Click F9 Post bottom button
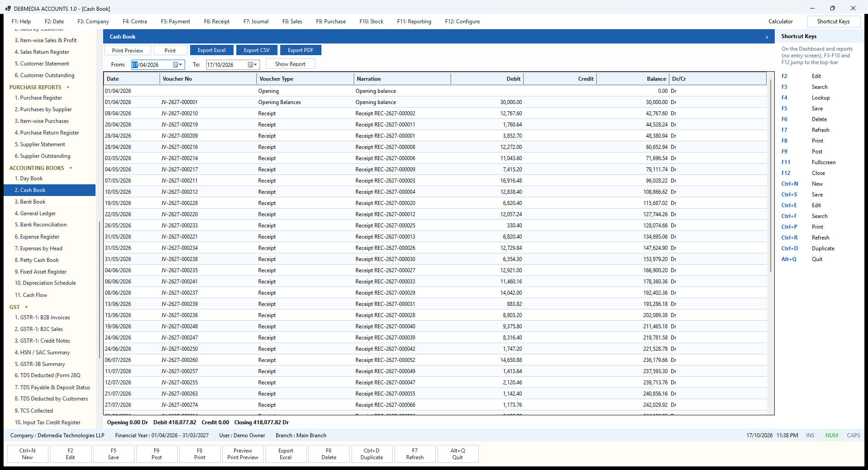 [156, 454]
